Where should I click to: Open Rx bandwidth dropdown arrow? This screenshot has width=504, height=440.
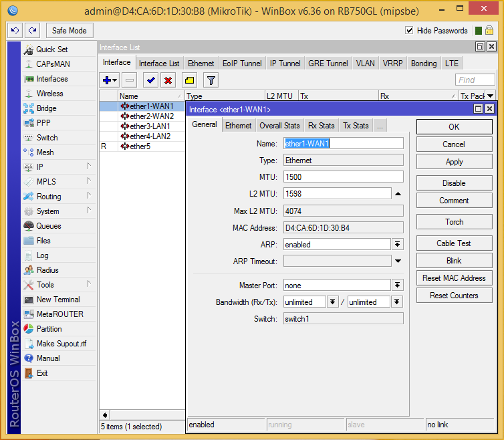(333, 302)
